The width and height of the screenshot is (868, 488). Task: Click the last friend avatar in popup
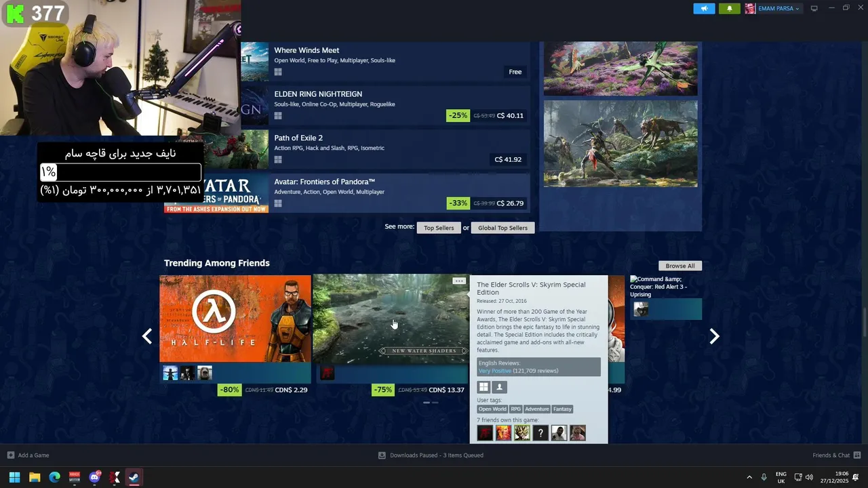pyautogui.click(x=577, y=433)
